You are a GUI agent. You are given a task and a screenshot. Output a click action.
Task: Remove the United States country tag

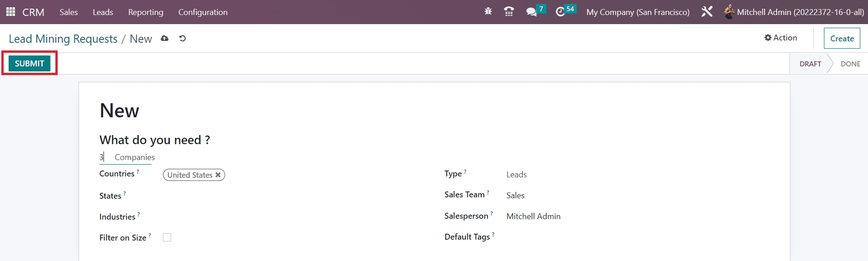[x=218, y=175]
